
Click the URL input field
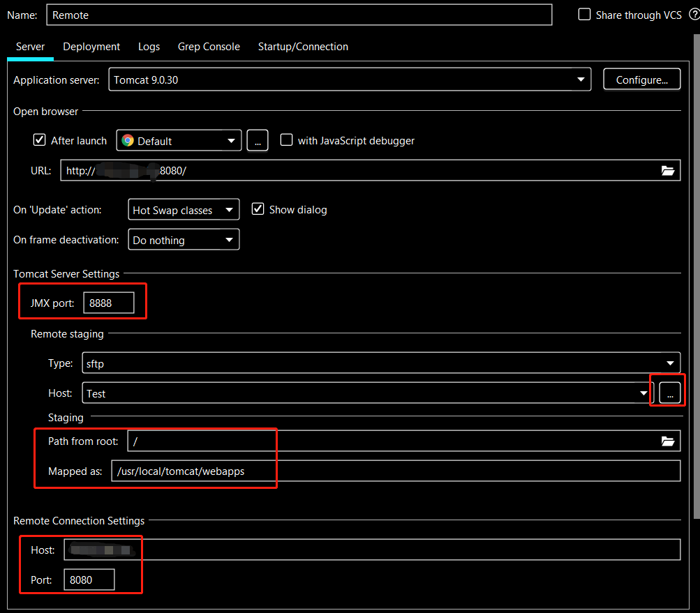(370, 170)
